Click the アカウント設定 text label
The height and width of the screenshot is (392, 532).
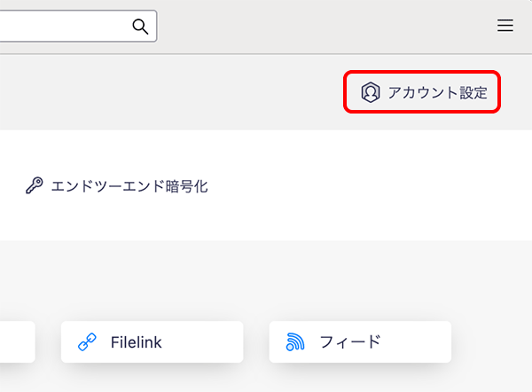pyautogui.click(x=437, y=92)
